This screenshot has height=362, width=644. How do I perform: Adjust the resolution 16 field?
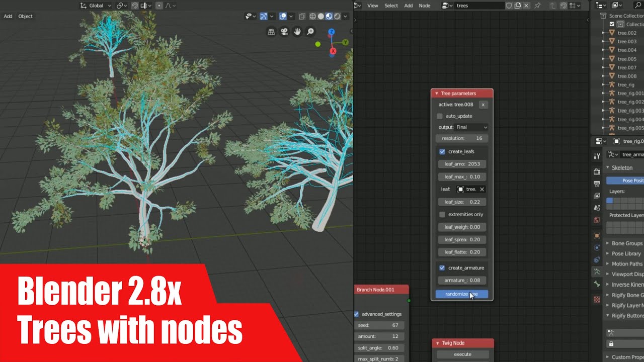(462, 138)
